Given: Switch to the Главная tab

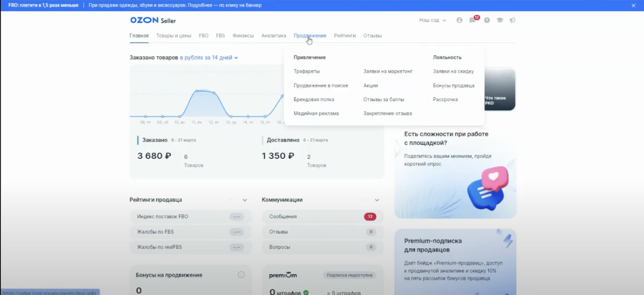Looking at the screenshot, I should [139, 36].
